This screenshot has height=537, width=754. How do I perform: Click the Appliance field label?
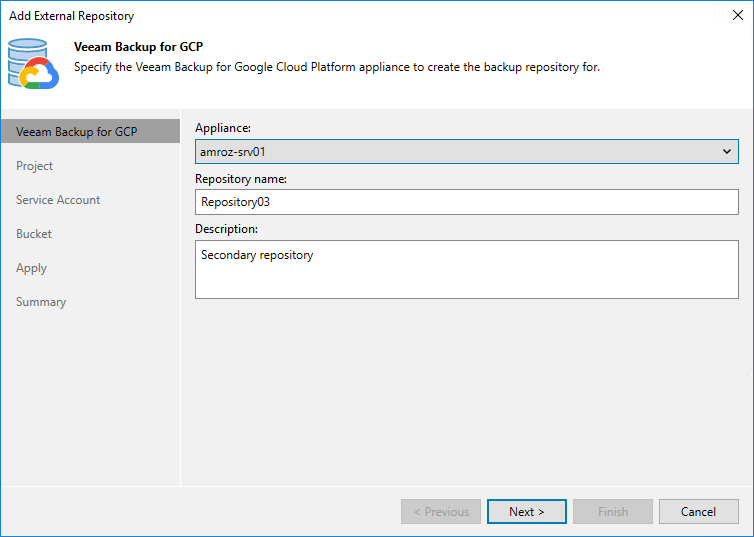click(223, 129)
